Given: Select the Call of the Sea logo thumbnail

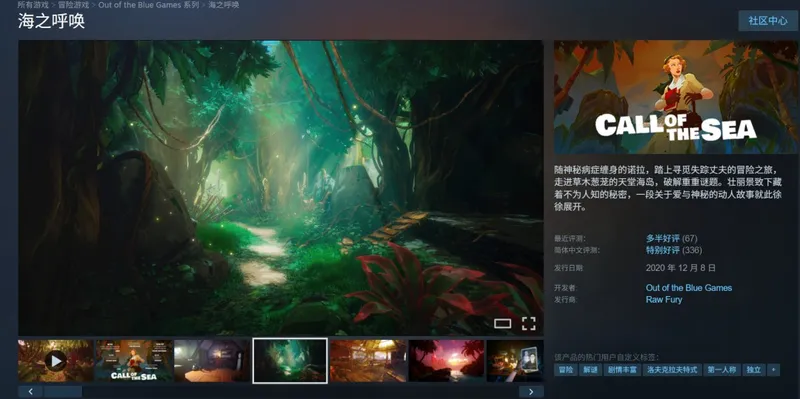Looking at the screenshot, I should pos(134,361).
